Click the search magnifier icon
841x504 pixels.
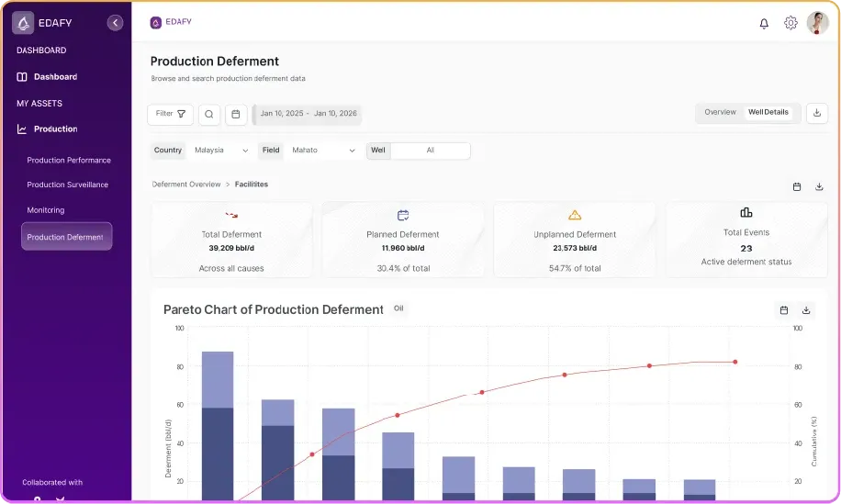(209, 114)
